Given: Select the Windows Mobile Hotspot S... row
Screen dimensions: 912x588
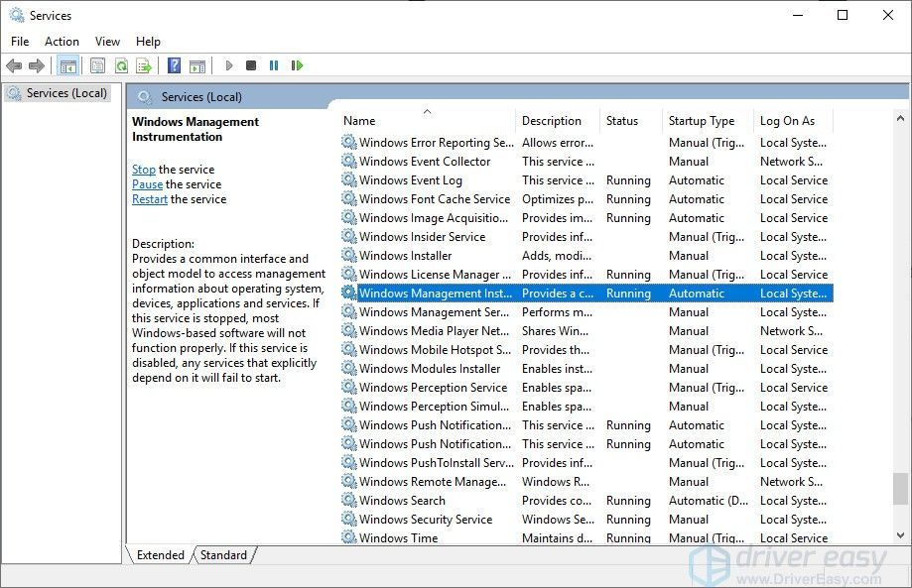Looking at the screenshot, I should (x=586, y=350).
